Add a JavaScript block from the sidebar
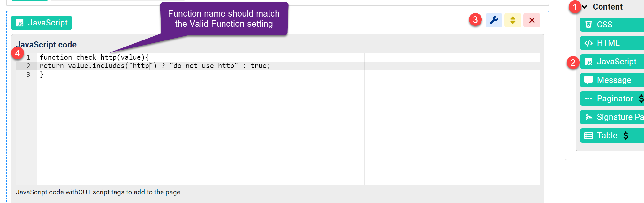The width and height of the screenshot is (644, 203). [616, 62]
